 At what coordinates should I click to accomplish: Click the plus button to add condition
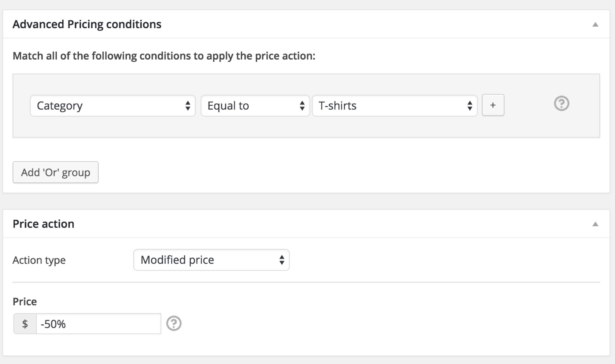[x=493, y=105]
